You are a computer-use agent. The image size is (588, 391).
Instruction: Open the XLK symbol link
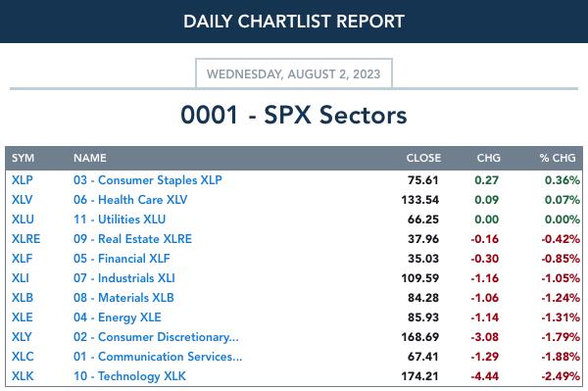tap(23, 375)
